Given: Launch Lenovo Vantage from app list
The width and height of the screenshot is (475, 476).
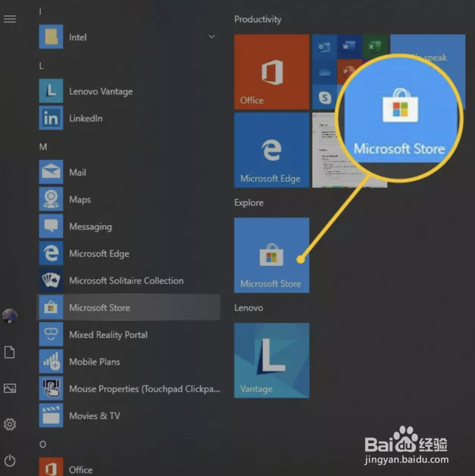Looking at the screenshot, I should pos(130,91).
